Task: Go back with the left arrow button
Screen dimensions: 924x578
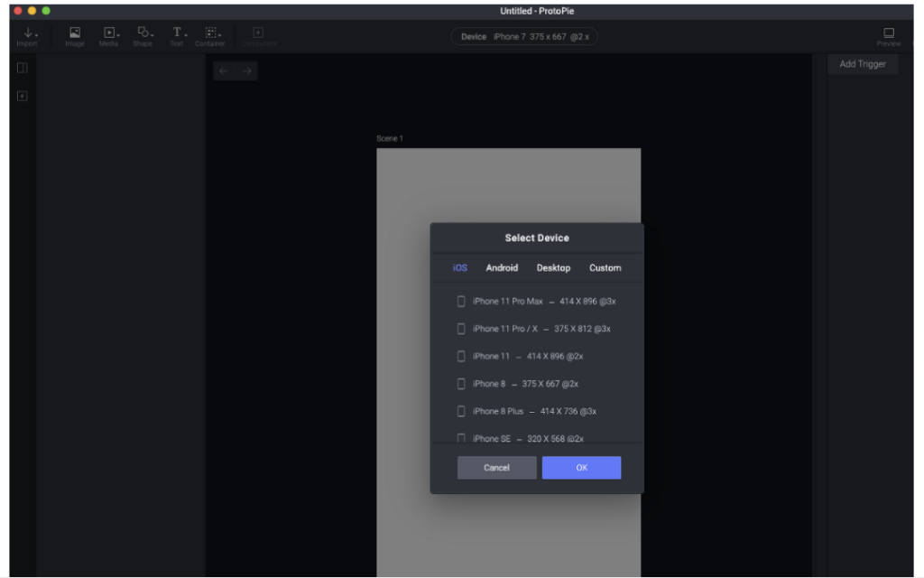Action: 224,71
